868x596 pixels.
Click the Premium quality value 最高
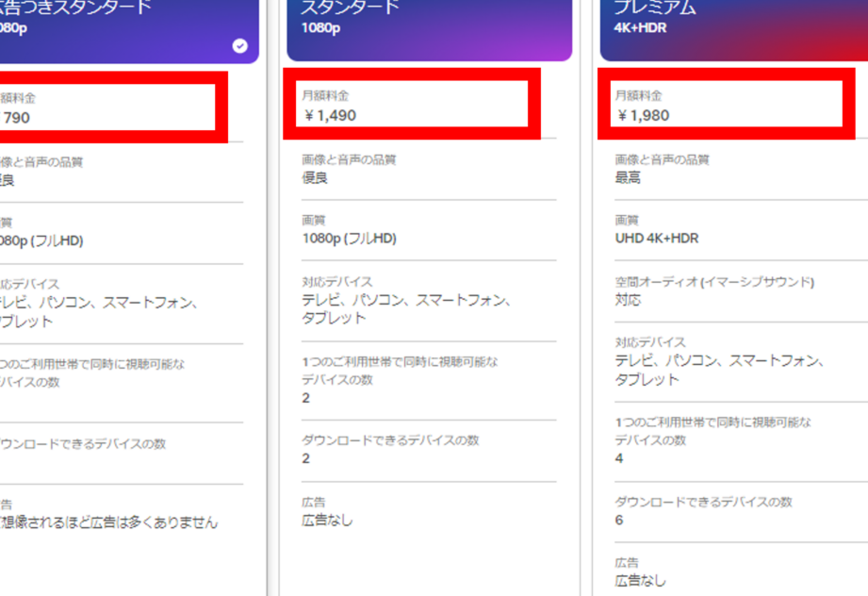tap(628, 178)
